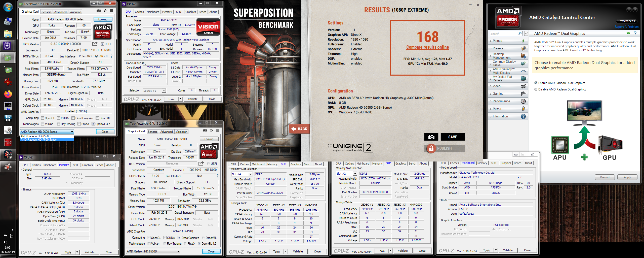Toggle UEFI checkbox in top GPU-Z window
The image size is (644, 258).
click(x=102, y=44)
